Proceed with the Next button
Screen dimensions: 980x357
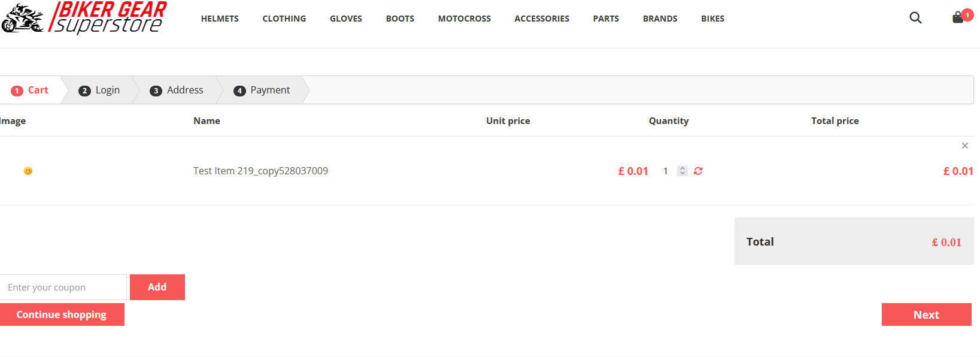click(x=927, y=314)
